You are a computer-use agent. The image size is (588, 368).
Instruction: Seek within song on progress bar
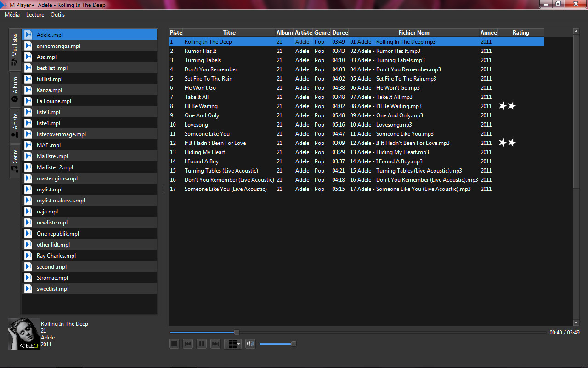click(357, 332)
